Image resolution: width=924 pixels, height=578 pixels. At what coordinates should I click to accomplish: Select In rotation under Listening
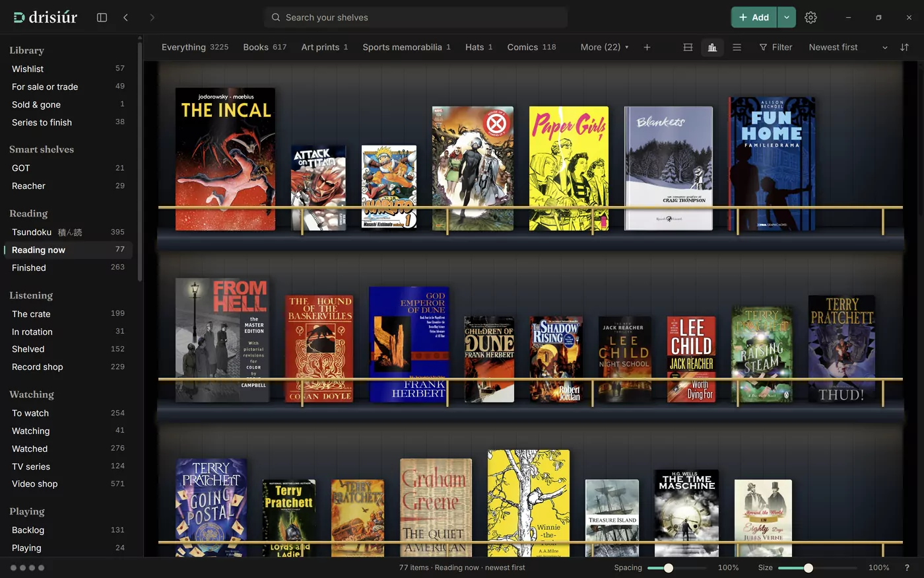tap(68, 332)
